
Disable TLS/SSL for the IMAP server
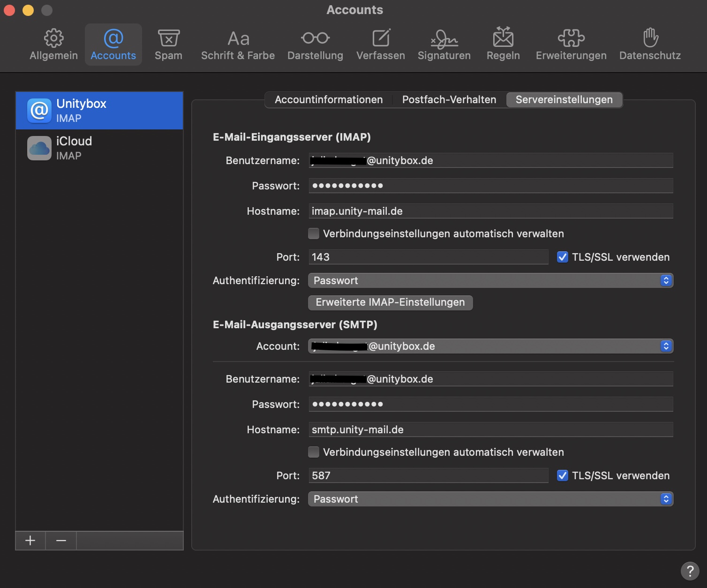click(563, 257)
